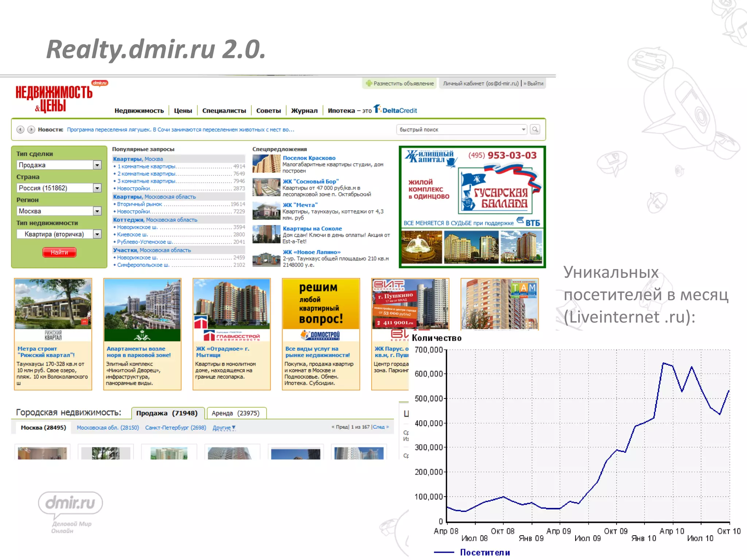The image size is (747, 560).
Task: Open the Советы menu item
Action: click(x=268, y=110)
